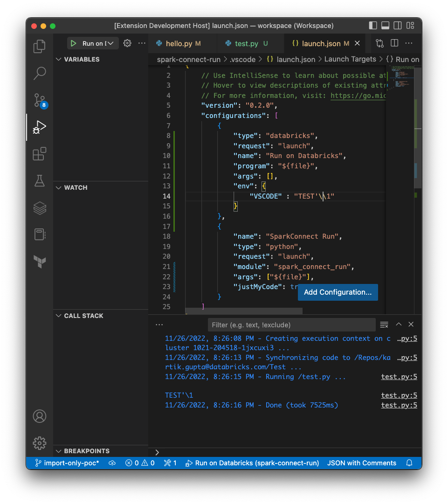Close the launch.json tab
The height and width of the screenshot is (504, 448).
coord(357,43)
